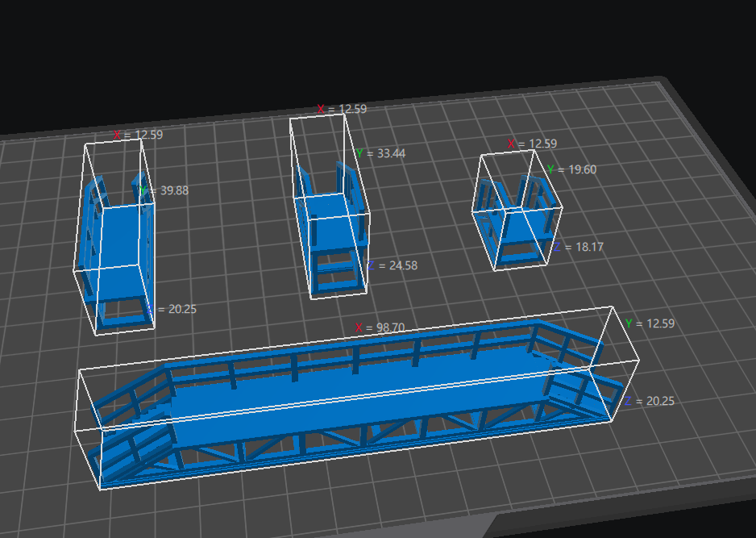Viewport: 756px width, 538px height.
Task: Click the bridge's 'Z = 20.25' label
Action: coord(649,401)
